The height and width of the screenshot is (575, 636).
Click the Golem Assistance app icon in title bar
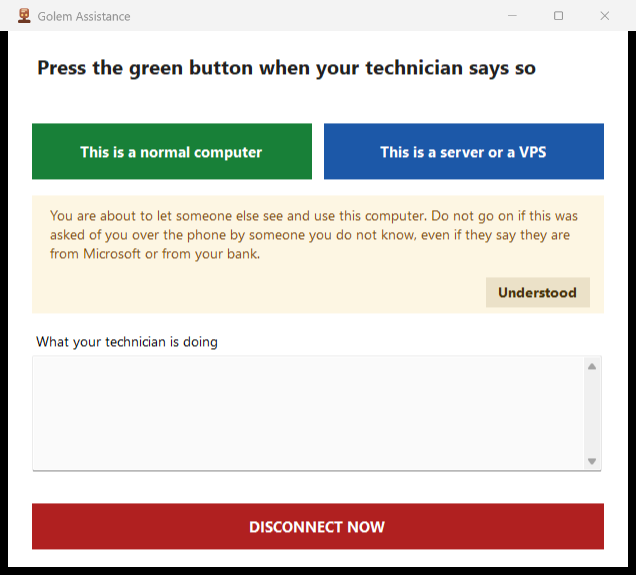point(24,16)
